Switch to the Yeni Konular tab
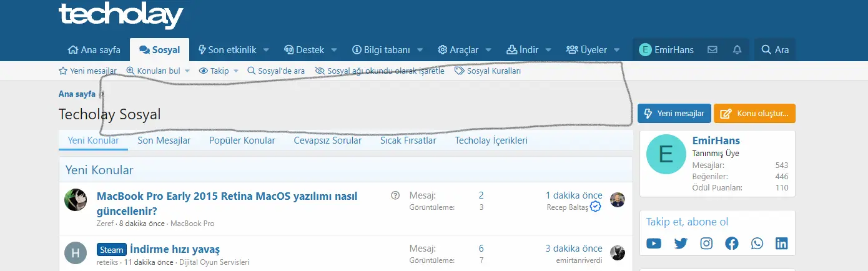This screenshot has width=868, height=271. [x=93, y=140]
